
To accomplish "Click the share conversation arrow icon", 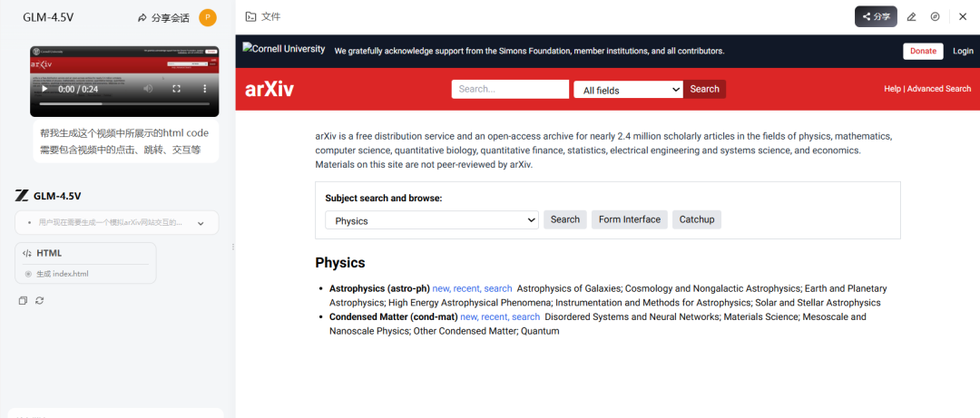I will point(142,18).
